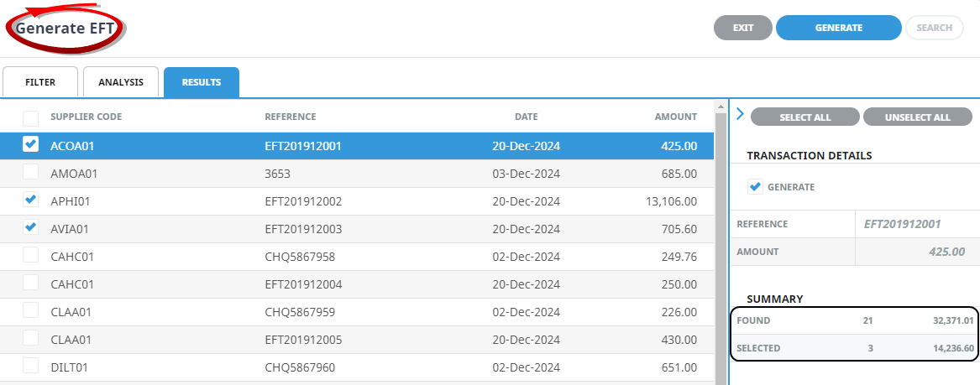Click the Search button

934,28
